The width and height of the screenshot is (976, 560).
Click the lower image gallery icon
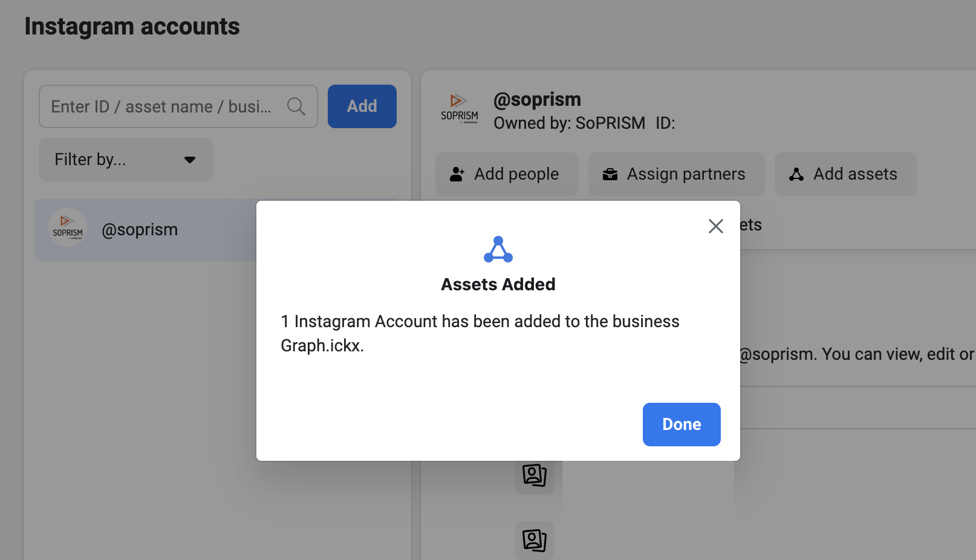pyautogui.click(x=535, y=540)
